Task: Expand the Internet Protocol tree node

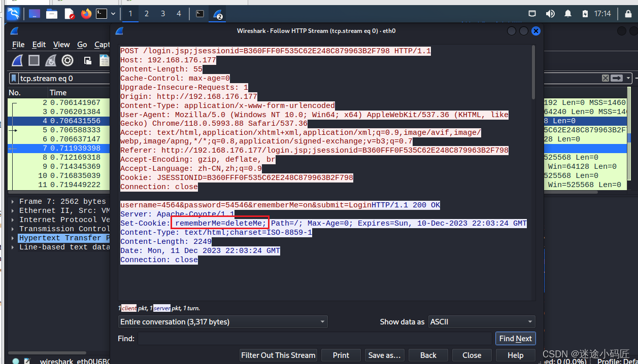Action: (x=13, y=220)
